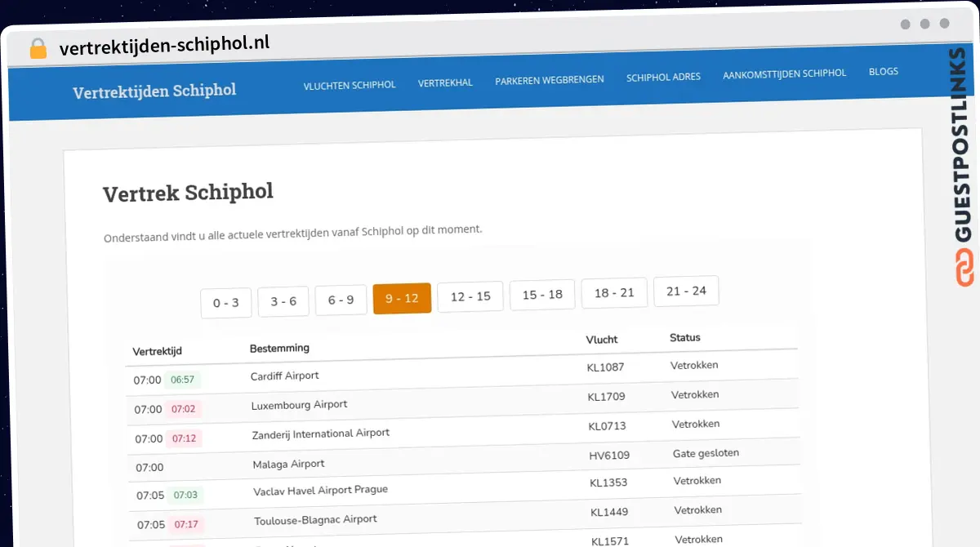
Task: Click the red 07:12 actual time badge
Action: coord(184,438)
